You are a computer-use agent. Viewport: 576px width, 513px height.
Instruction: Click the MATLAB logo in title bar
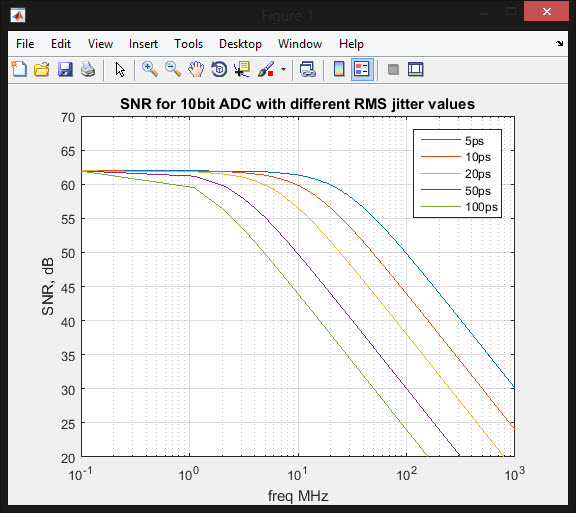pyautogui.click(x=18, y=15)
